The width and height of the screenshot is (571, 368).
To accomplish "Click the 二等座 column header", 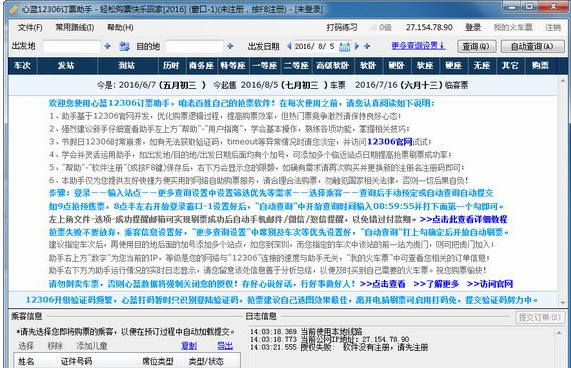I will [296, 66].
